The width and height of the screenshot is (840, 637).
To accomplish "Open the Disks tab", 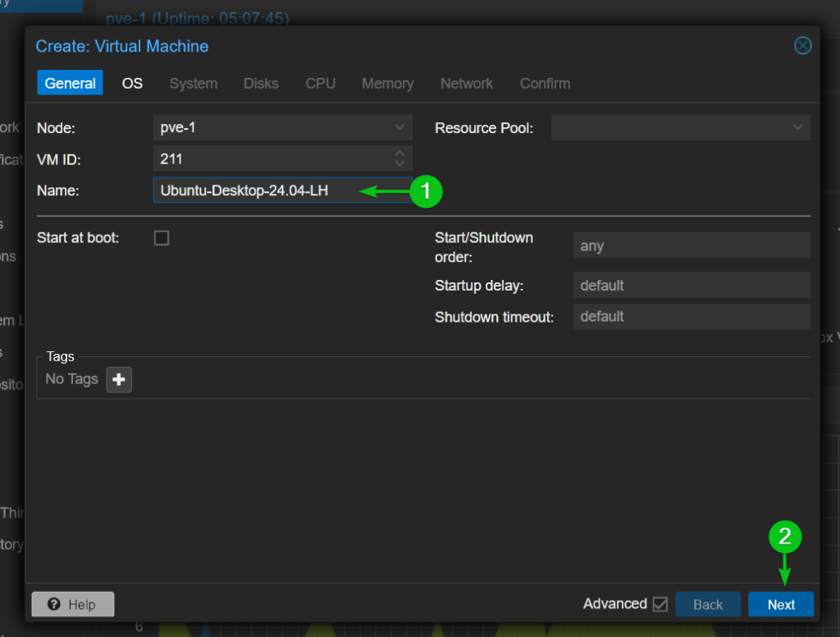I will point(261,83).
